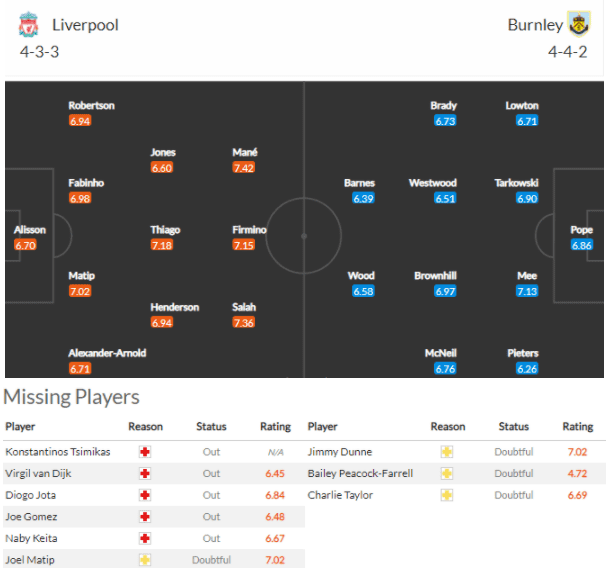Click yellow doubtful icon beside Joel Matip
Screen dimensions: 609x571
(146, 560)
